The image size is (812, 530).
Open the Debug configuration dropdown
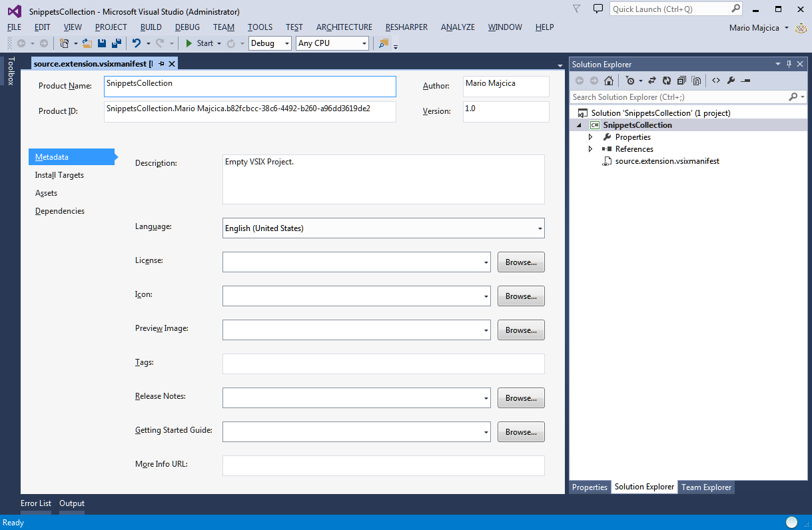click(270, 43)
